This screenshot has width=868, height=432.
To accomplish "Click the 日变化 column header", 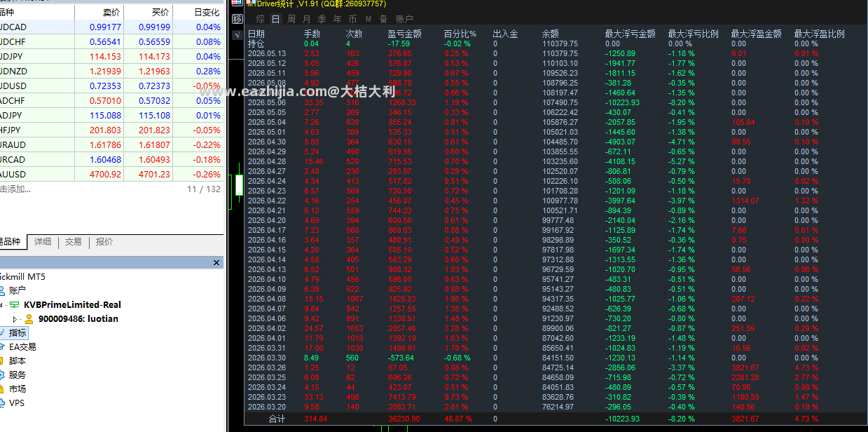I will point(207,13).
